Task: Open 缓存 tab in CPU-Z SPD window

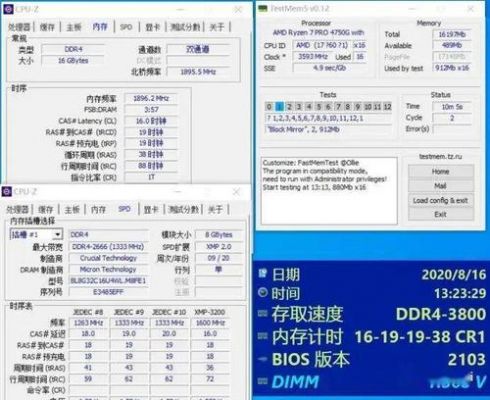Action: tap(45, 209)
